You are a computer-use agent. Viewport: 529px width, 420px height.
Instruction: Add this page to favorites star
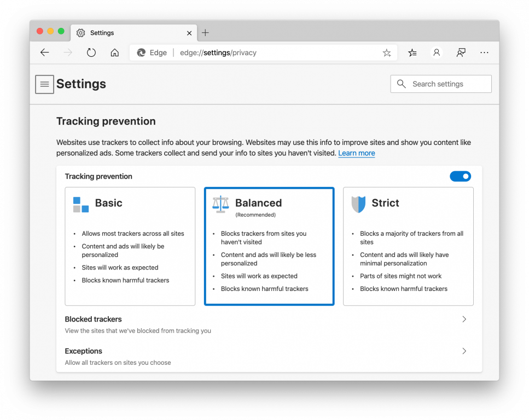[387, 52]
